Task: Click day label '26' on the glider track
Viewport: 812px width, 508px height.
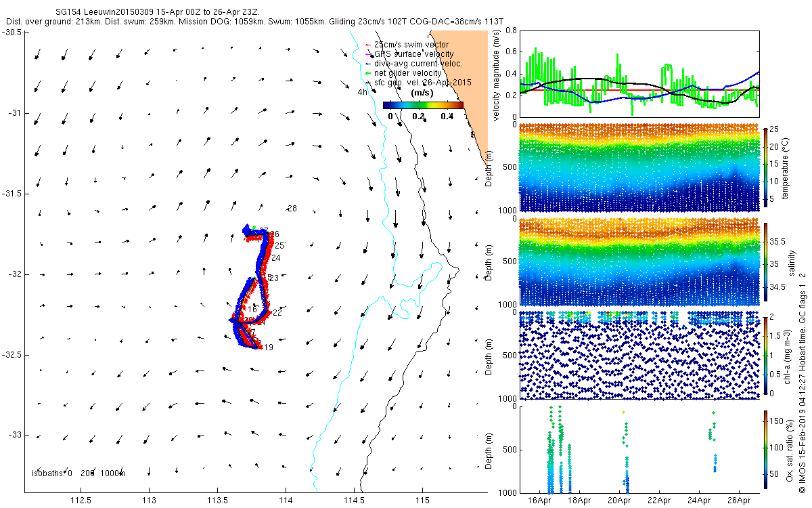Action: point(275,234)
